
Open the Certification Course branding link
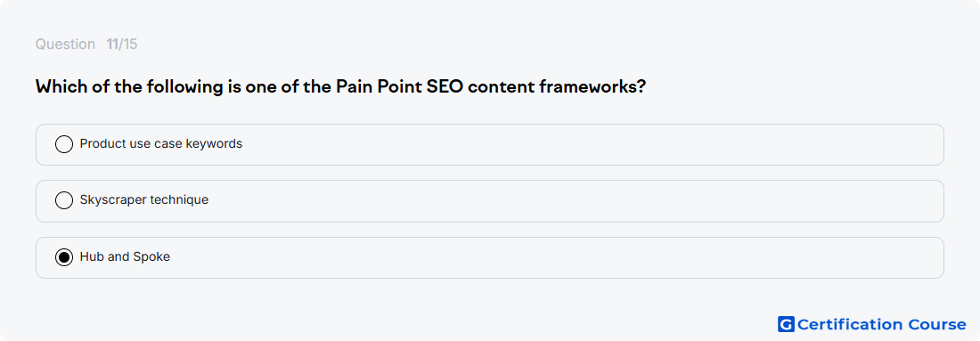[872, 324]
